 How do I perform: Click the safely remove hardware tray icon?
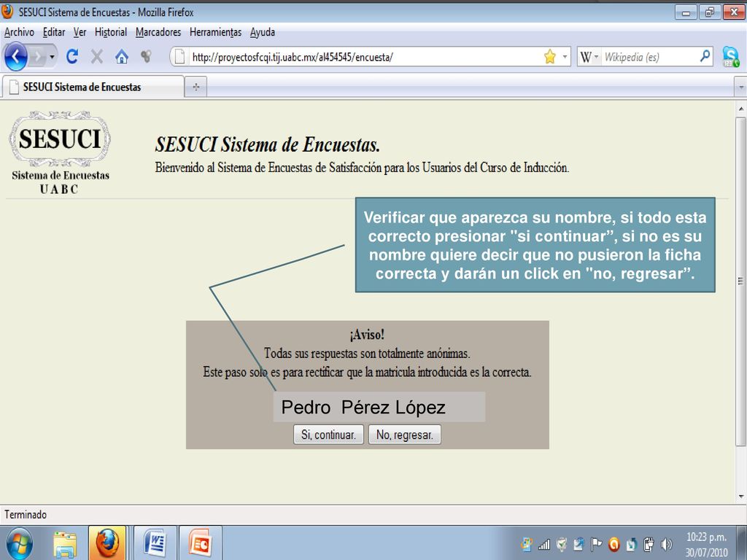(x=649, y=544)
